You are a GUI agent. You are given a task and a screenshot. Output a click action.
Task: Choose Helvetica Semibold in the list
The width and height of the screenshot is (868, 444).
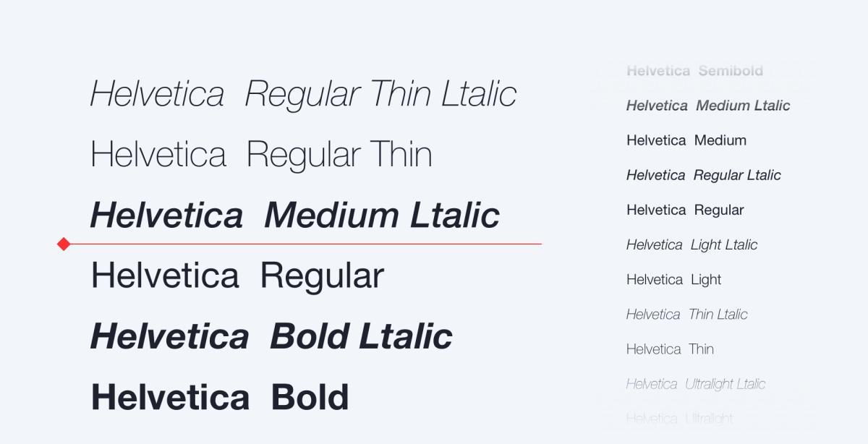694,71
